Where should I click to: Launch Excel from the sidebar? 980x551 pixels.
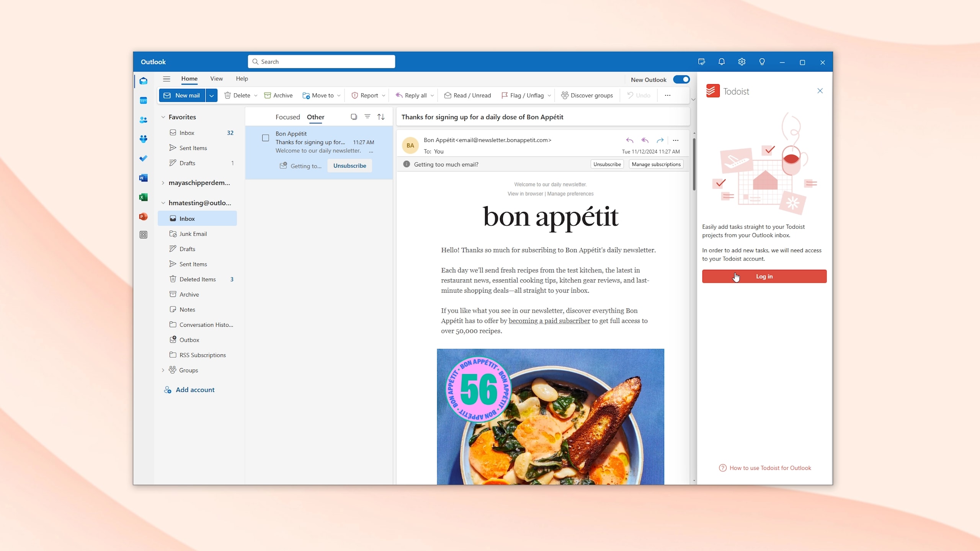(x=144, y=197)
